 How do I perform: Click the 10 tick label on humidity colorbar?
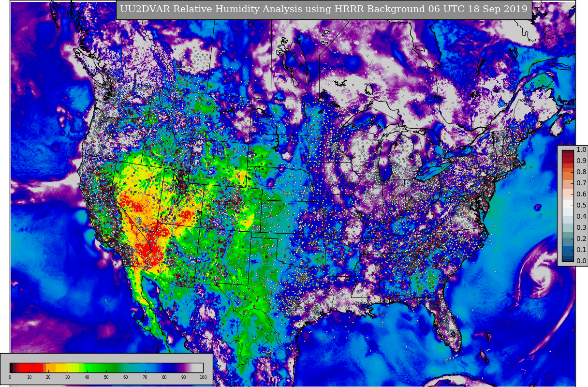point(29,377)
